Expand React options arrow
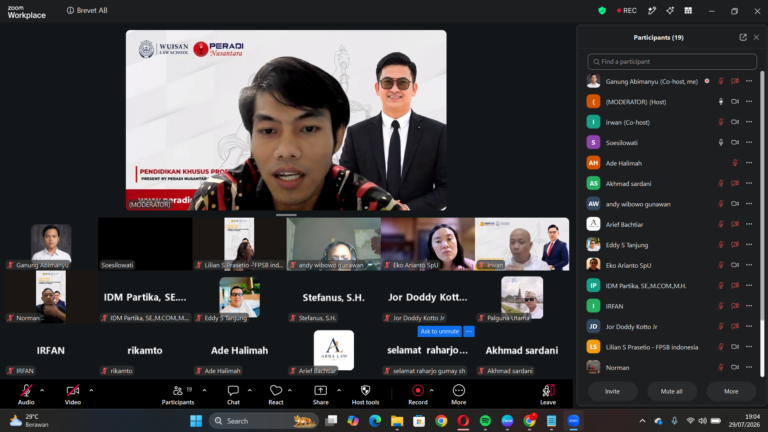768x432 pixels. click(x=289, y=390)
